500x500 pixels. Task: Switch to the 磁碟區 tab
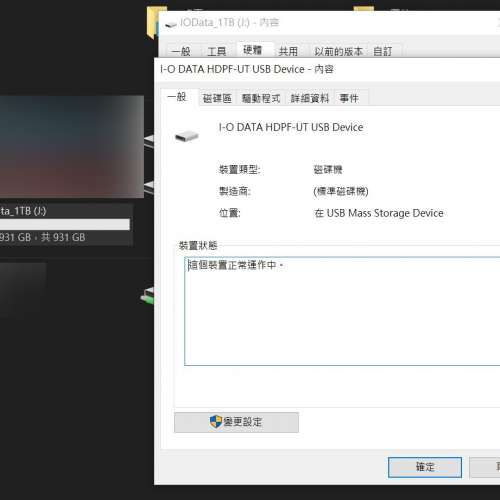point(217,98)
